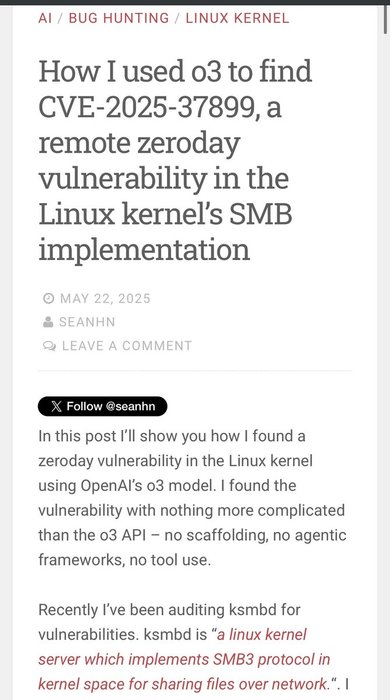This screenshot has height=700, width=390.
Task: Click the X logo in Follow button
Action: pos(56,406)
